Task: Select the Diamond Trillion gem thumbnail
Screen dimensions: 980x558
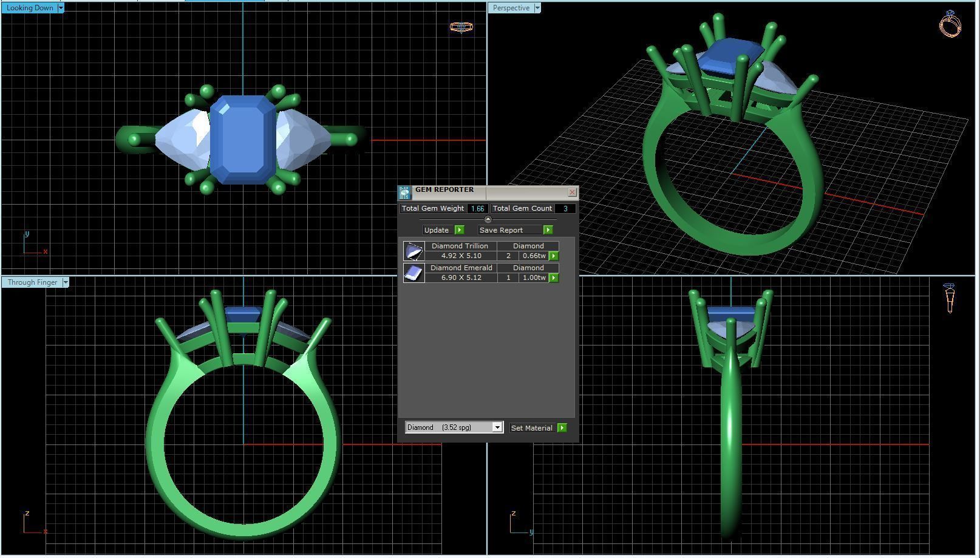Action: click(413, 251)
